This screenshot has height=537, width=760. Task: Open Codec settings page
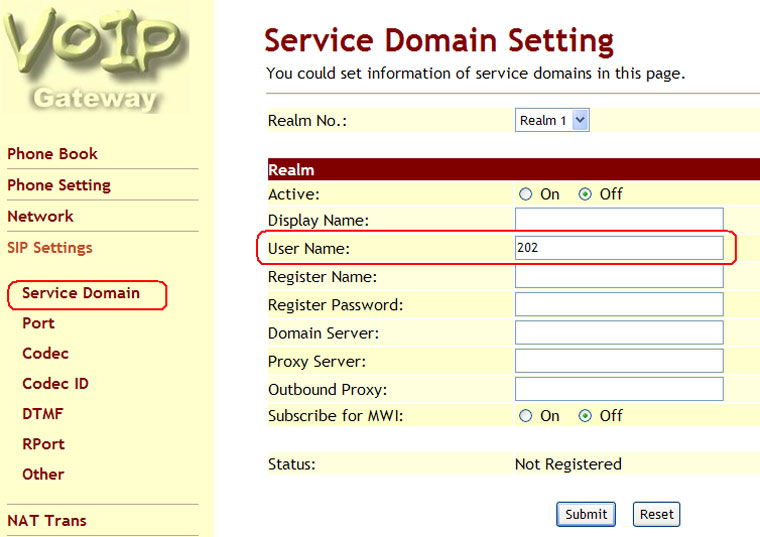(44, 353)
